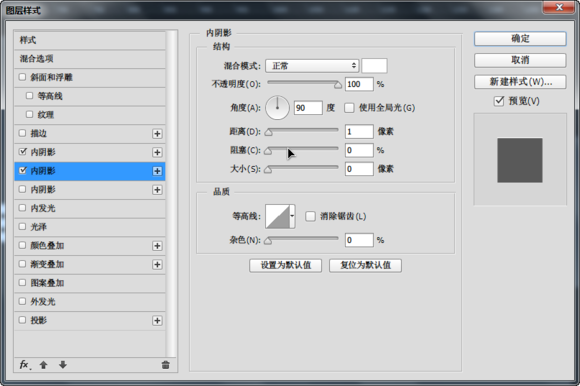Add another 渐变叠加 with plus icon

coord(157,264)
